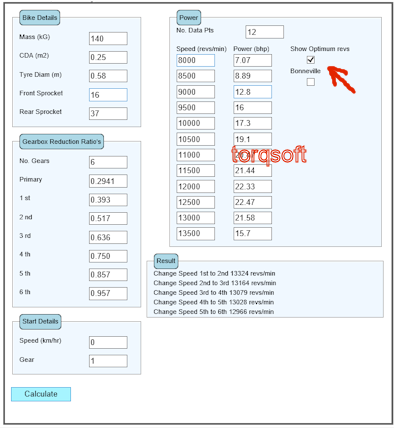Screen dimensions: 394x428
Task: Focus the 12000 revs speed field
Action: [195, 187]
